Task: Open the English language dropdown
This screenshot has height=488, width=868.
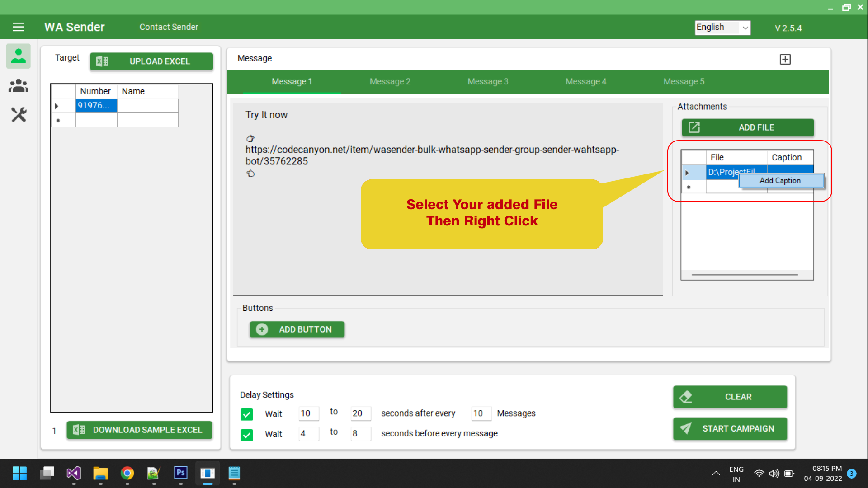Action: click(722, 28)
